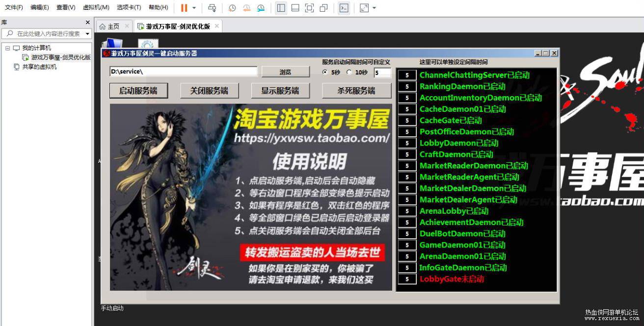Image resolution: width=644 pixels, height=326 pixels.
Task: Click ArenaLobby已启动 in the service list
Action: click(x=454, y=211)
